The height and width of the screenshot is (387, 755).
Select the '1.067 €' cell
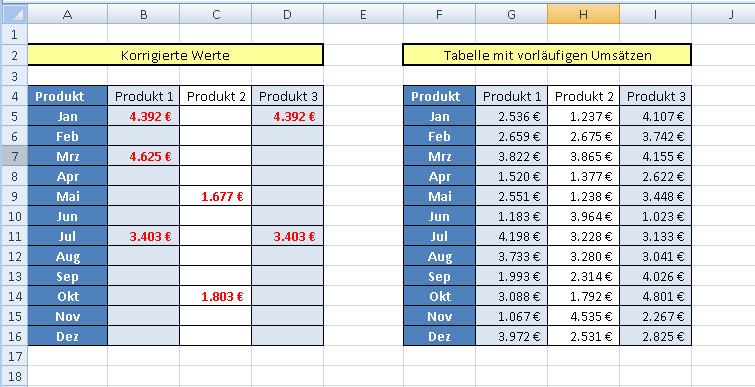tap(511, 316)
